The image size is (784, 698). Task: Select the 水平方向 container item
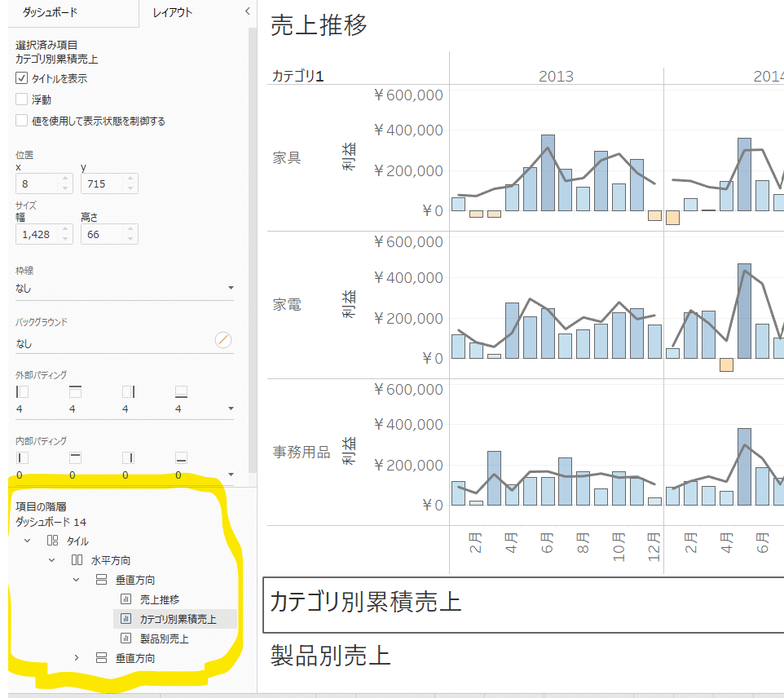(111, 560)
